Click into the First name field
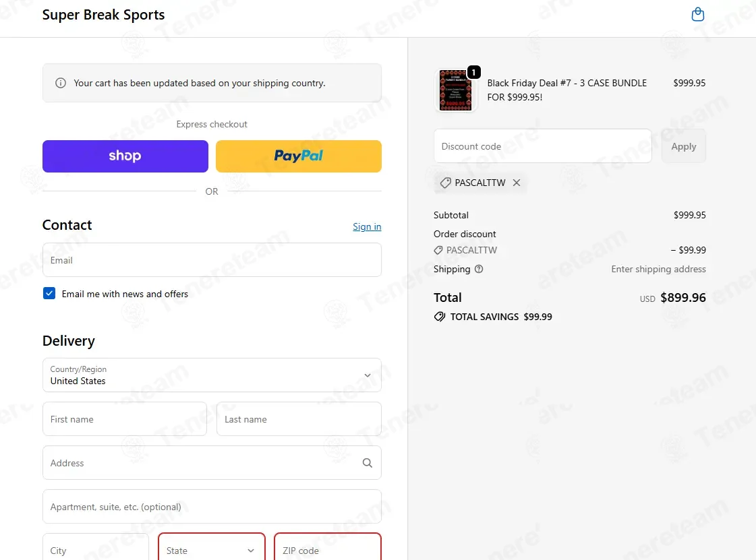The image size is (756, 560). (x=124, y=418)
